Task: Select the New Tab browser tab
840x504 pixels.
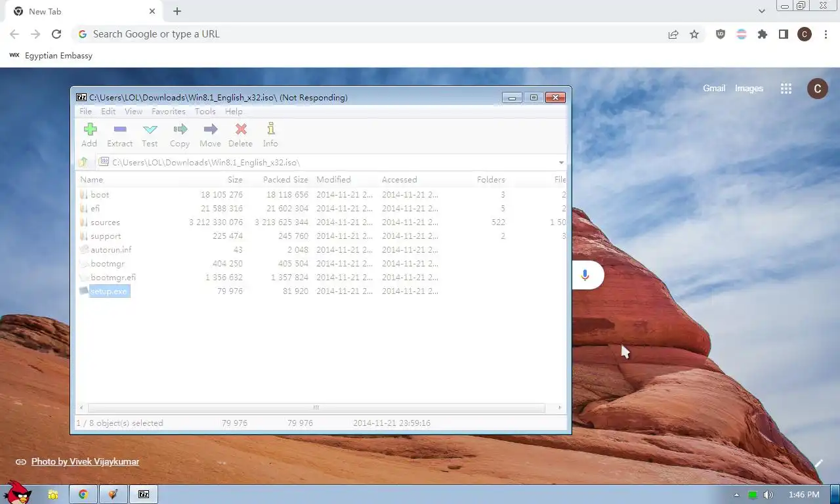Action: click(x=83, y=11)
